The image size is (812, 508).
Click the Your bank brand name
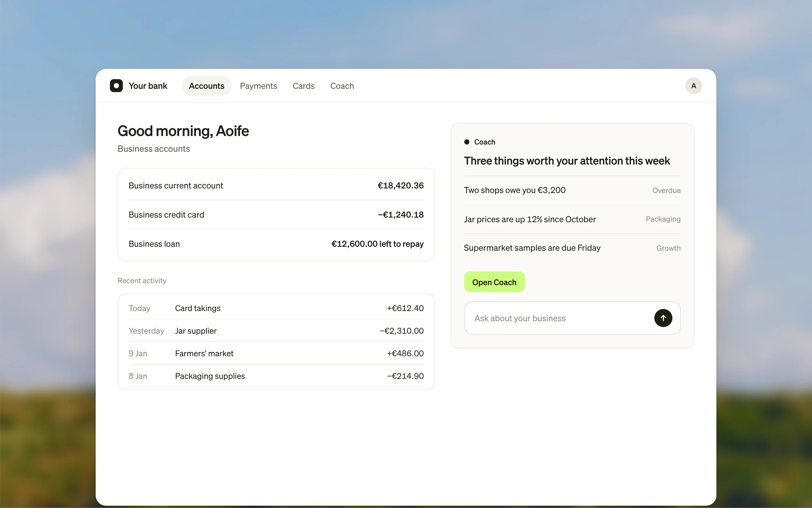pyautogui.click(x=148, y=86)
